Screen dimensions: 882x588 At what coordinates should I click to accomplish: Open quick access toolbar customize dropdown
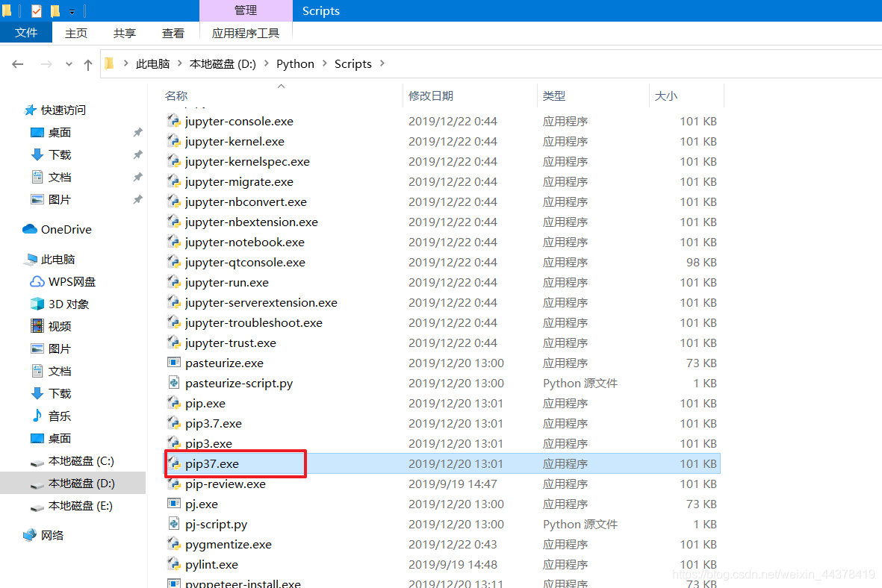click(x=72, y=11)
